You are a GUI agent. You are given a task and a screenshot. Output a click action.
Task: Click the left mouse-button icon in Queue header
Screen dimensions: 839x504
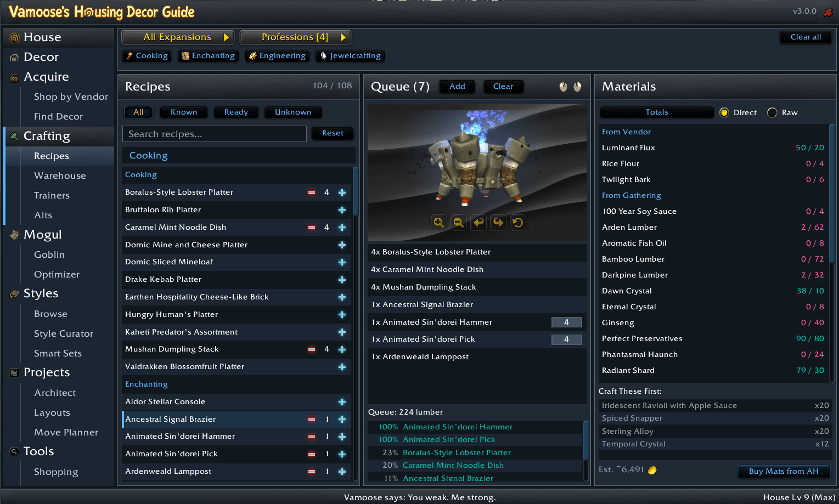(563, 87)
